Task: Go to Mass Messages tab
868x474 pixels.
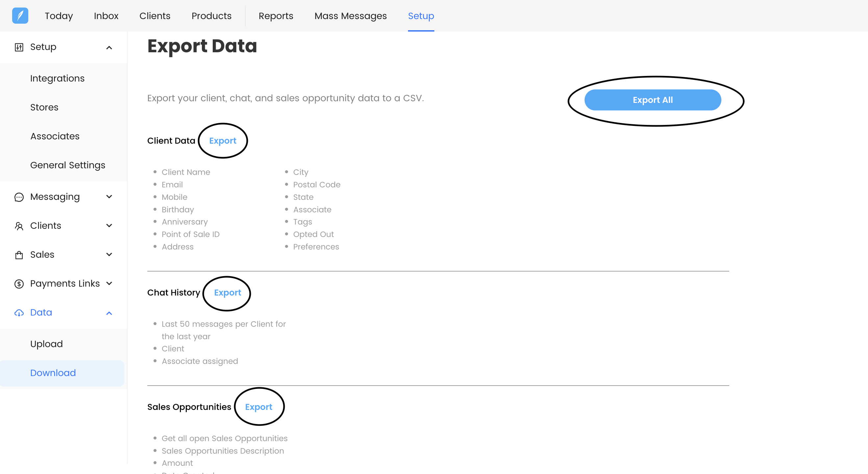Action: pos(350,16)
